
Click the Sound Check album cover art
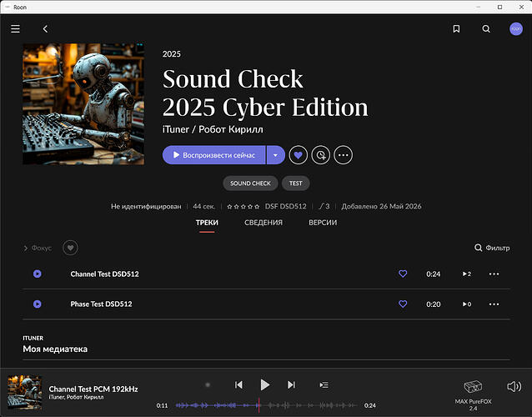(83, 103)
